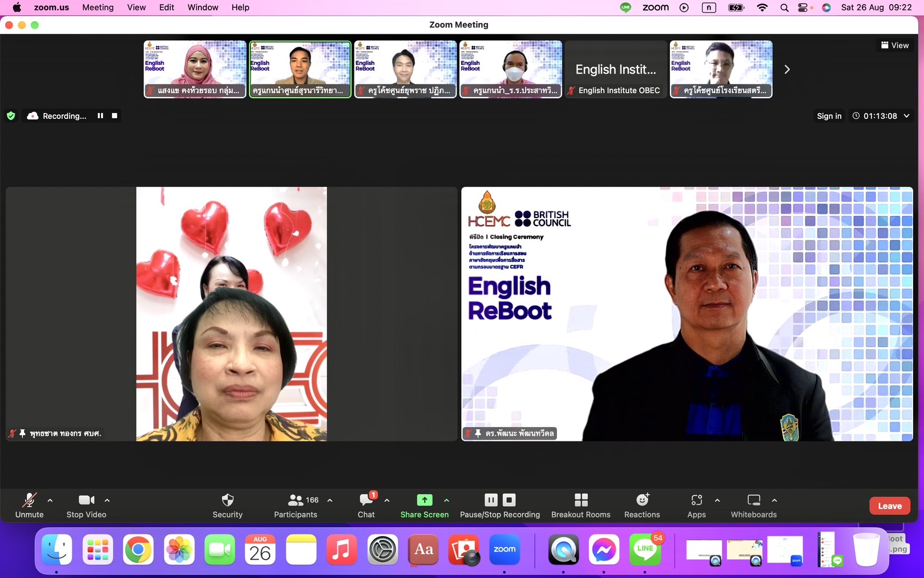Select English Institute OBEC participant tile
The image size is (924, 578).
coord(616,69)
